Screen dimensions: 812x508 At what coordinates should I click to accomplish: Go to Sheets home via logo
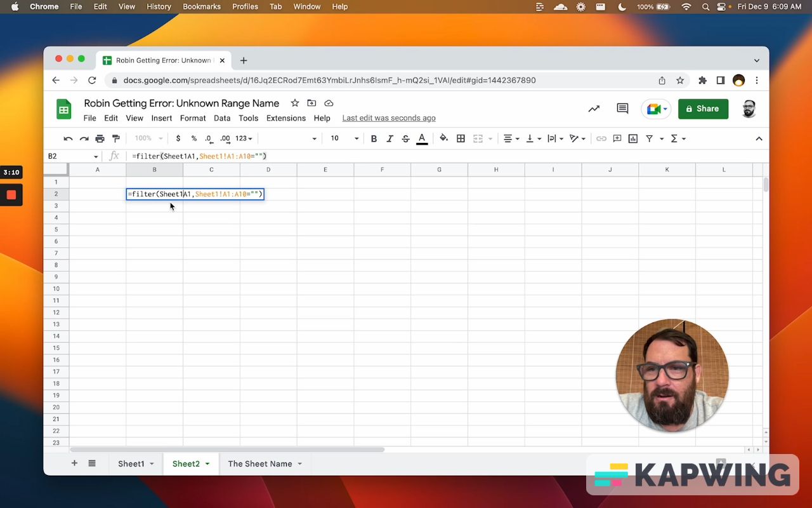pyautogui.click(x=63, y=109)
